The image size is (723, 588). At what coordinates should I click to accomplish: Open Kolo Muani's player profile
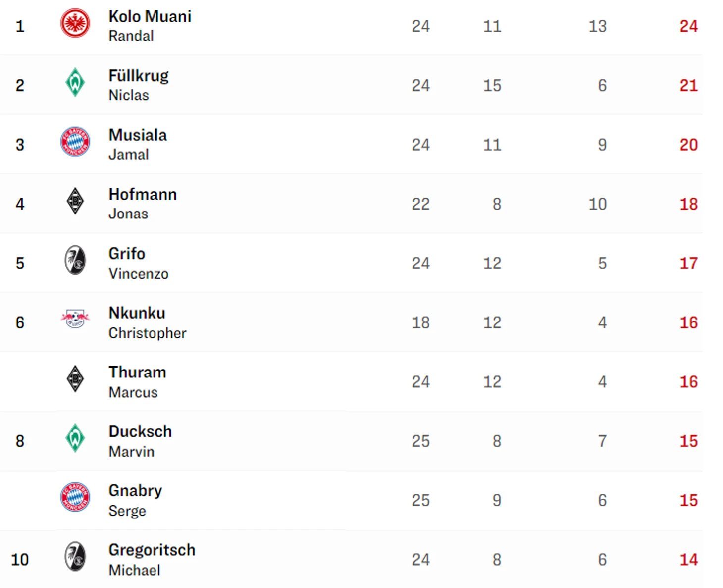point(150,25)
